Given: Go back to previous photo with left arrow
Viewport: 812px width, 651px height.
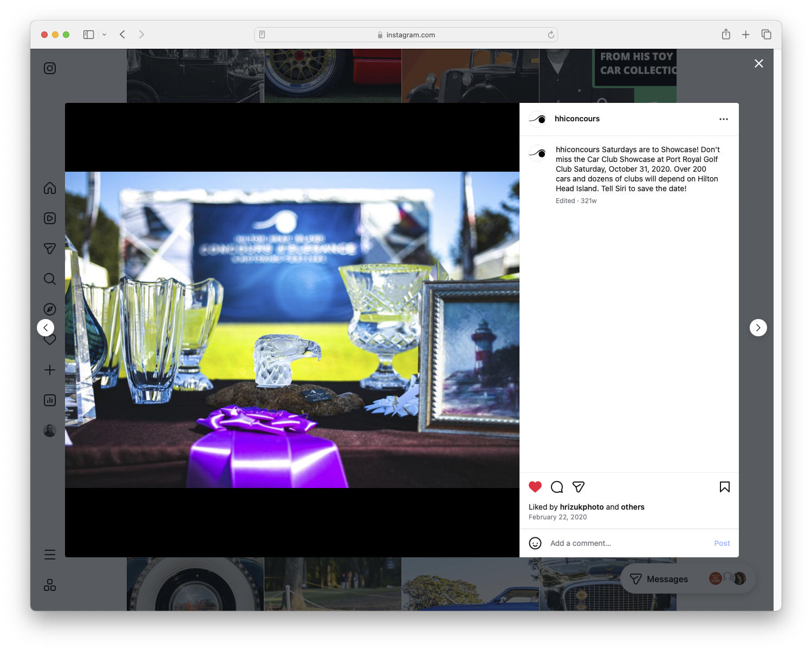Looking at the screenshot, I should (46, 327).
